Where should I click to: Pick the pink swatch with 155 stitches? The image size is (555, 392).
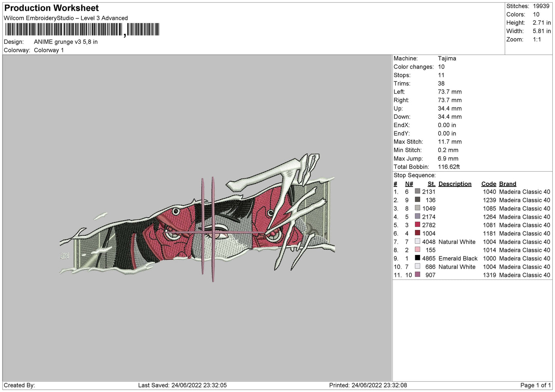tap(417, 250)
